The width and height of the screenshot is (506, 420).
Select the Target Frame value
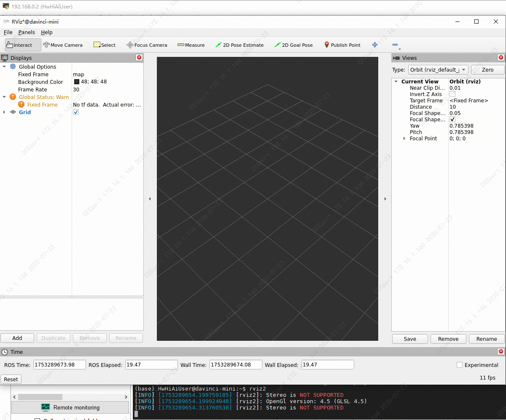469,100
